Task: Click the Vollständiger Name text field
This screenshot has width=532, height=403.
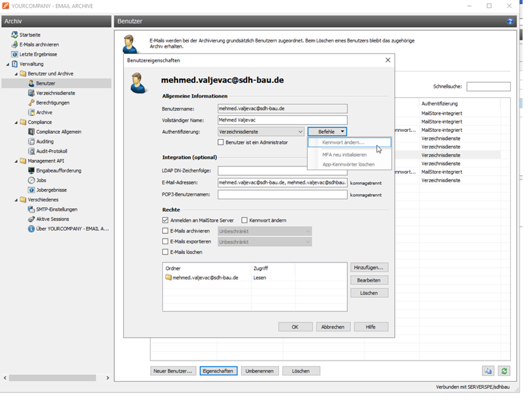Action: click(282, 120)
